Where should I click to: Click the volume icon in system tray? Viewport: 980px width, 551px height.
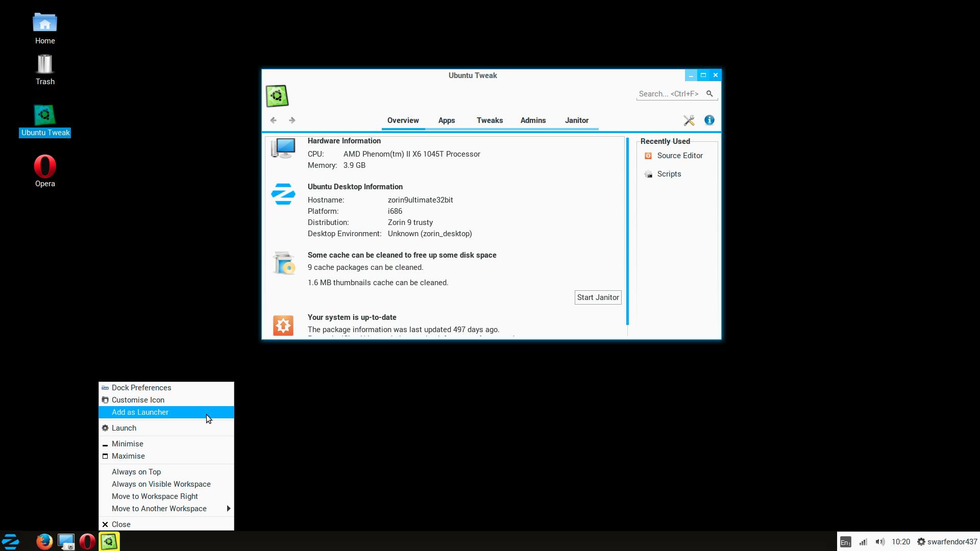[x=879, y=542]
